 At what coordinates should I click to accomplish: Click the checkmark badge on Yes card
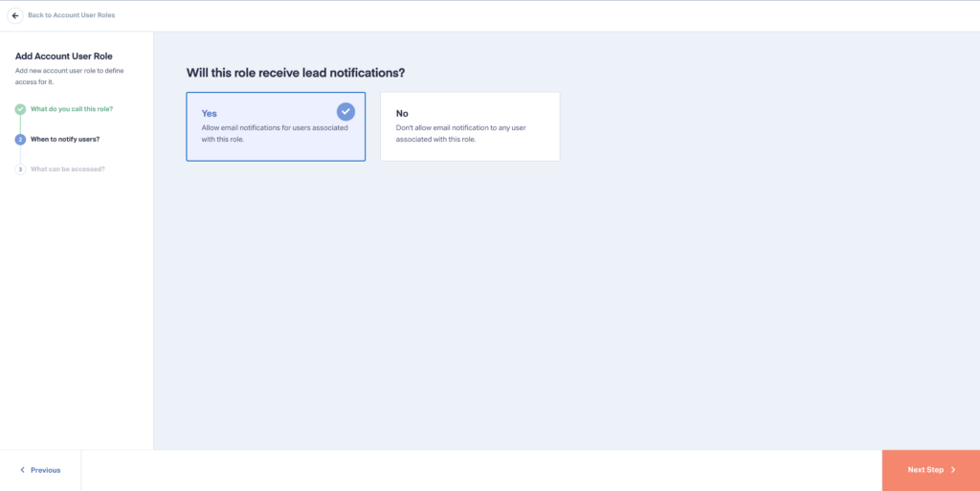pyautogui.click(x=345, y=112)
